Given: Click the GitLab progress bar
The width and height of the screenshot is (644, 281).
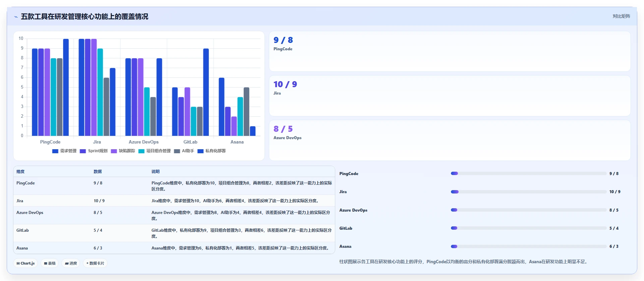Looking at the screenshot, I should [x=529, y=228].
